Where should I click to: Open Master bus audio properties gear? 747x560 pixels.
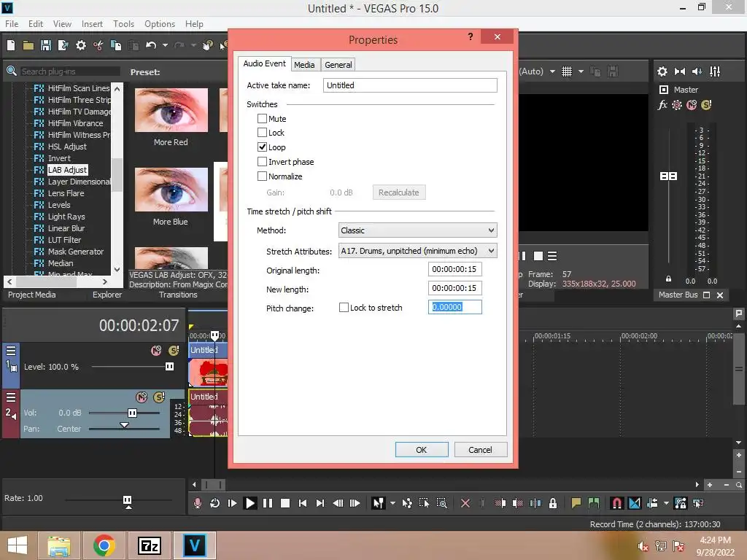[662, 71]
